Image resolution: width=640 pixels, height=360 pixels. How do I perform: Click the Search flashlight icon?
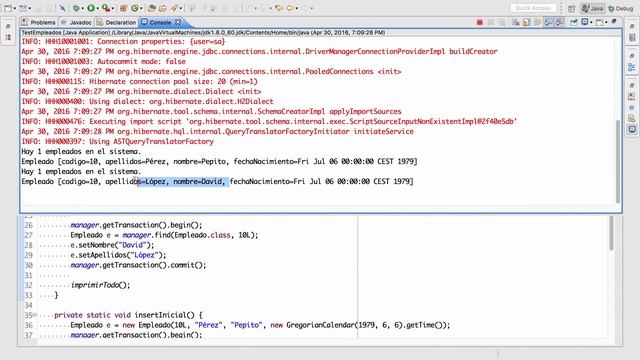(x=174, y=8)
